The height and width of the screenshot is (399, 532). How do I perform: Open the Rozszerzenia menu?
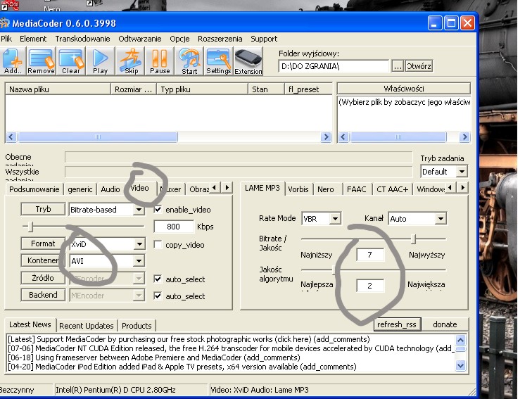point(220,39)
